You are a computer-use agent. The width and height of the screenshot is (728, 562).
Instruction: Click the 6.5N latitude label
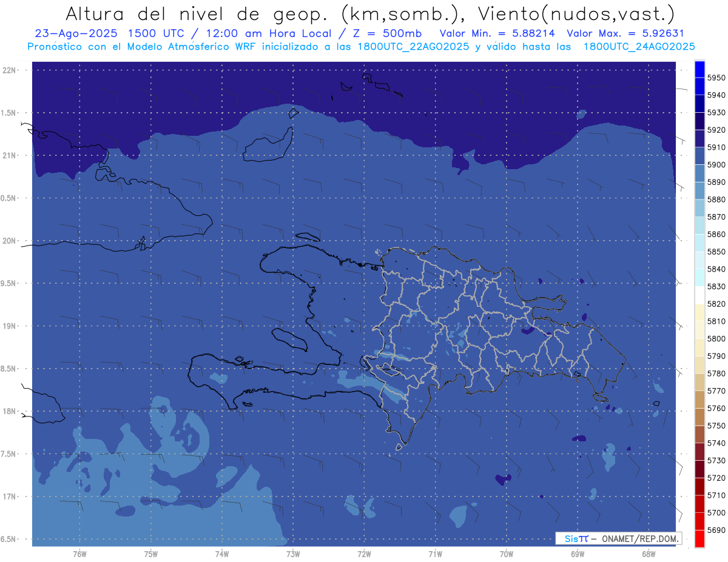tap(8, 539)
